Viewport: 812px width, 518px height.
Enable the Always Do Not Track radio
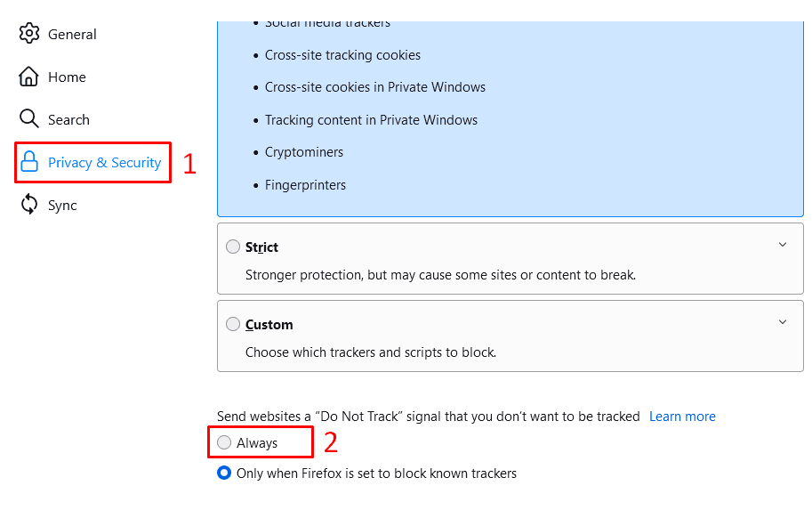tap(224, 442)
